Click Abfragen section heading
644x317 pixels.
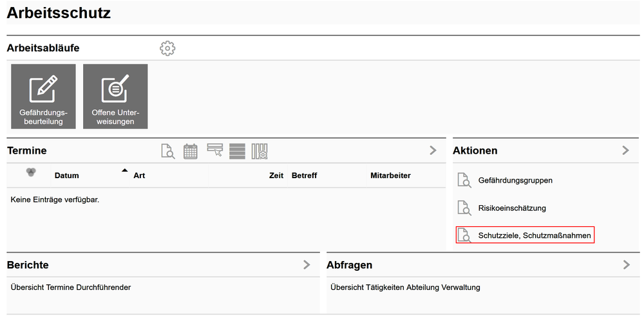(350, 265)
